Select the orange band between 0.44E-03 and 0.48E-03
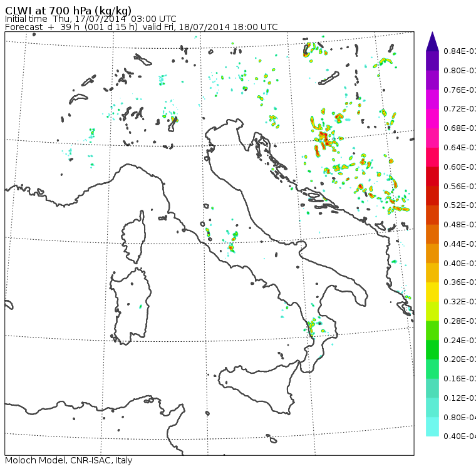 tap(432, 234)
